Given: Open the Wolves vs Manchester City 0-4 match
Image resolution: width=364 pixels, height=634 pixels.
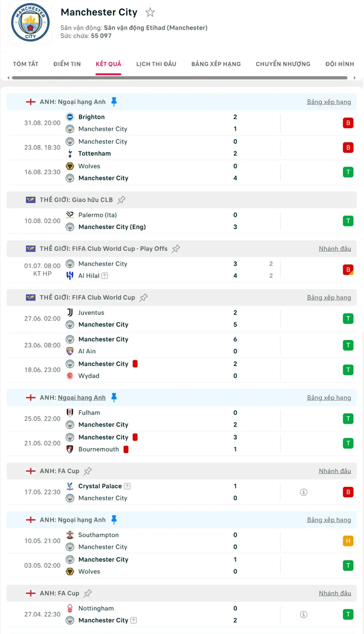Looking at the screenshot, I should pyautogui.click(x=152, y=172).
